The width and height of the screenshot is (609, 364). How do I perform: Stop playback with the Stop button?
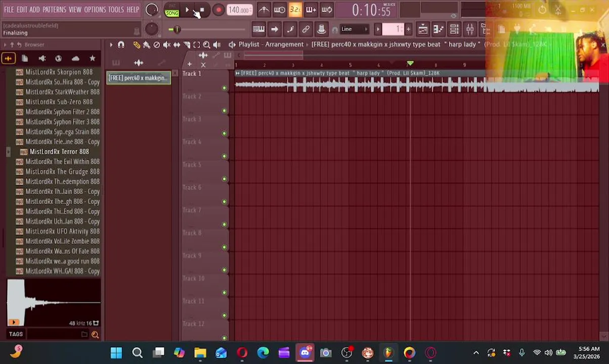(x=201, y=10)
